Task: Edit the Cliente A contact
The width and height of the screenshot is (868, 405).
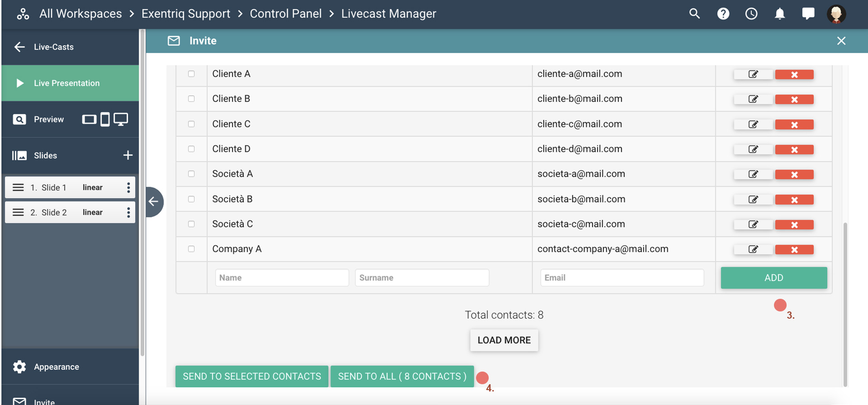Action: click(753, 75)
